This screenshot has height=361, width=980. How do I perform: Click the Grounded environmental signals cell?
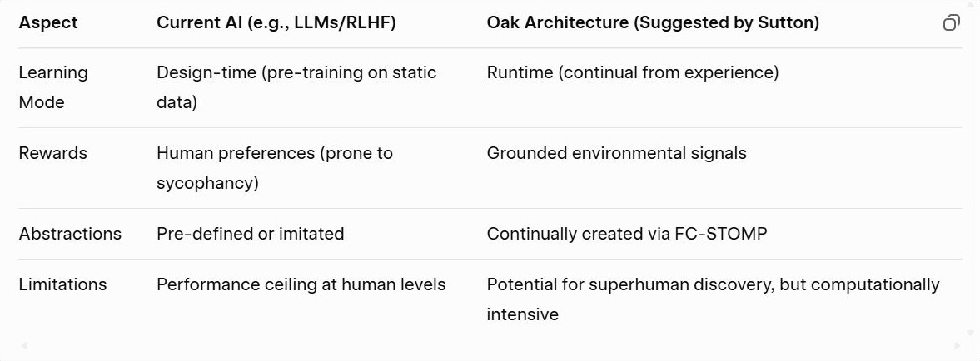point(616,153)
